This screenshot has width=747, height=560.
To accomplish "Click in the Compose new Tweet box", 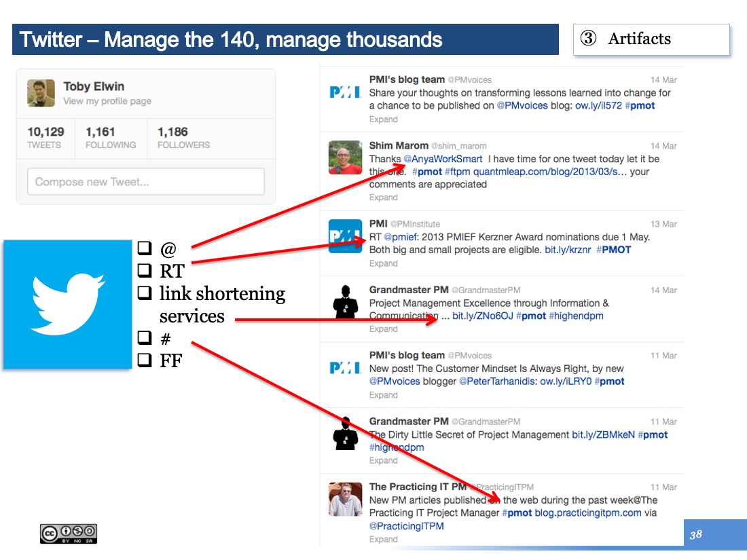I will coord(146,181).
